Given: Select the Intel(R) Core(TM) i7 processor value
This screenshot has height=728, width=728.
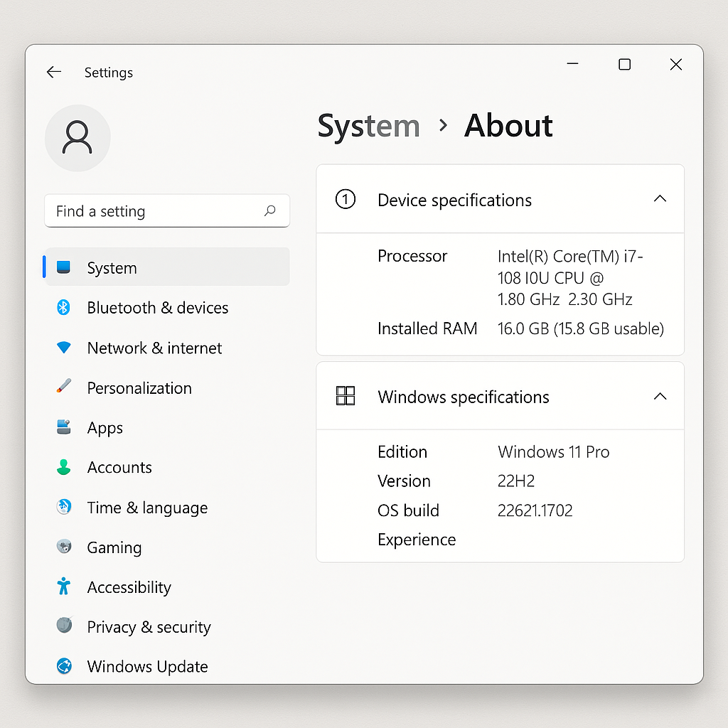Looking at the screenshot, I should 570,278.
